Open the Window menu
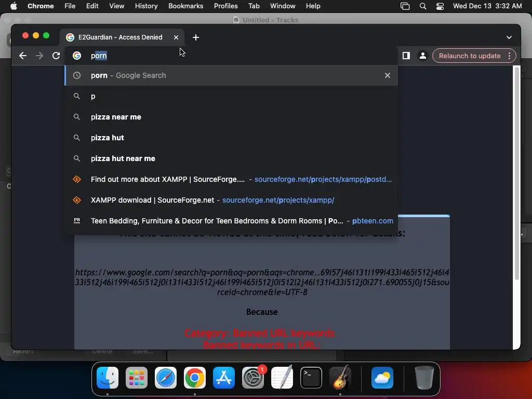Viewport: 532px width, 399px height. (283, 6)
